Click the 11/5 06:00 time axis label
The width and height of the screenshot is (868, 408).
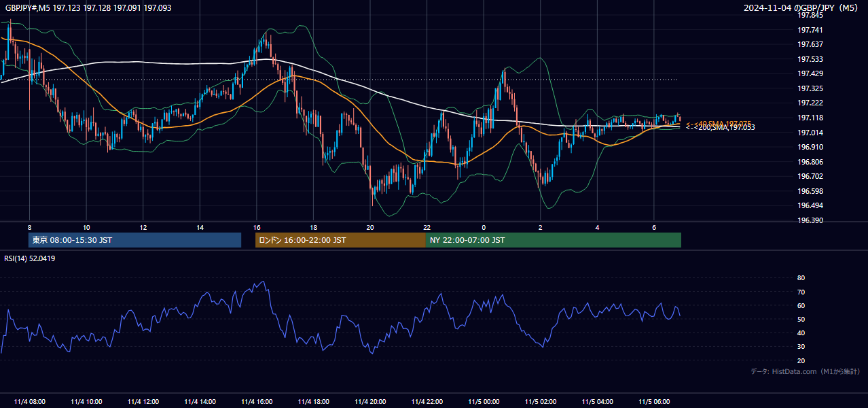point(655,401)
